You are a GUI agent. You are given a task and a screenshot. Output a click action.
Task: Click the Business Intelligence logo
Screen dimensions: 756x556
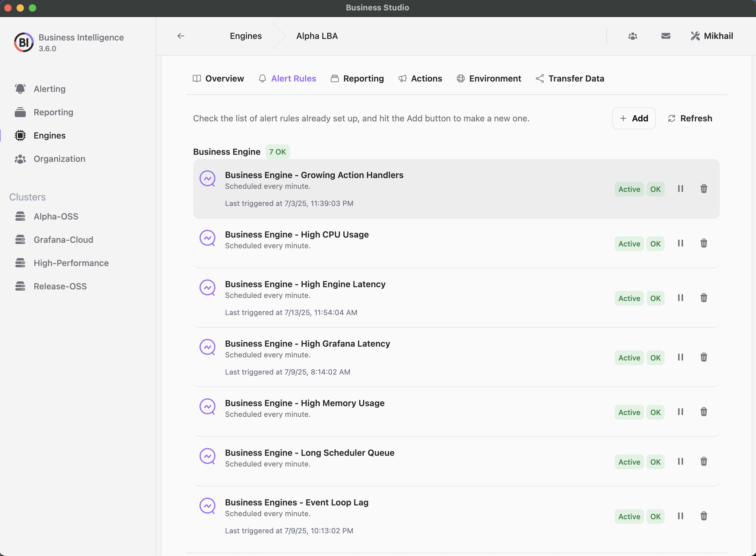24,42
